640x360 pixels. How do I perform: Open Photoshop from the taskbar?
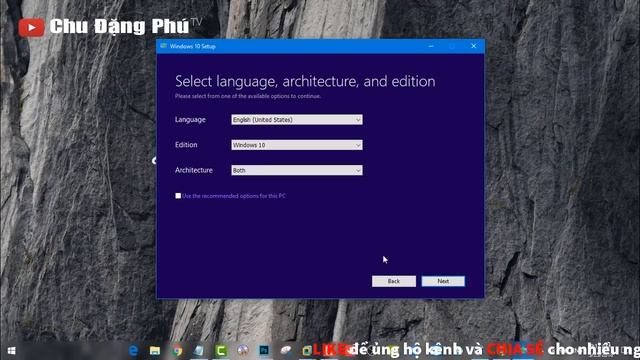point(264,350)
